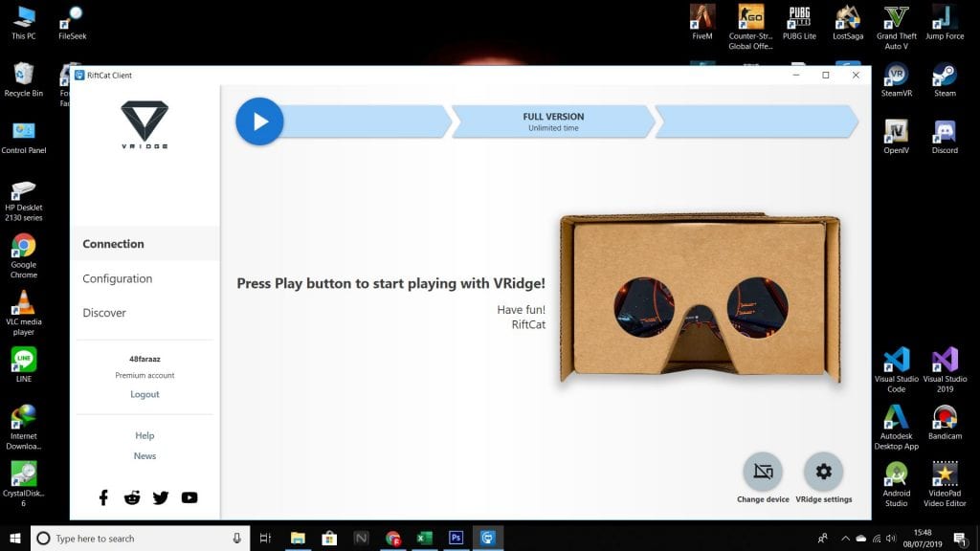Click the Logout link
This screenshot has width=980, height=551.
coord(145,394)
